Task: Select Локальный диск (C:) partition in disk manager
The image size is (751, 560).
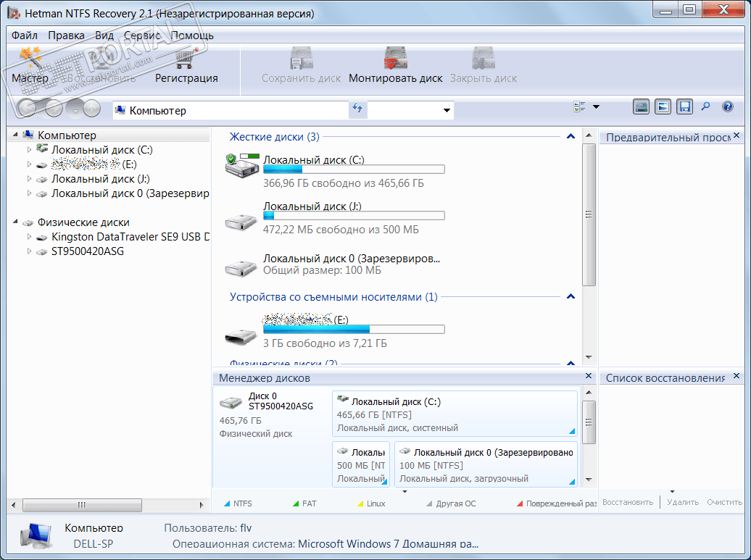Action: 455,414
